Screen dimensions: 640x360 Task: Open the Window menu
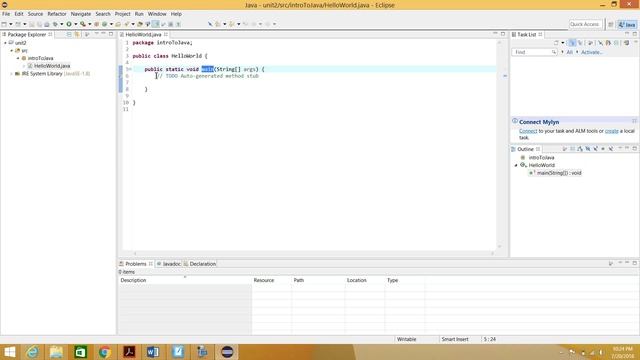(x=157, y=14)
